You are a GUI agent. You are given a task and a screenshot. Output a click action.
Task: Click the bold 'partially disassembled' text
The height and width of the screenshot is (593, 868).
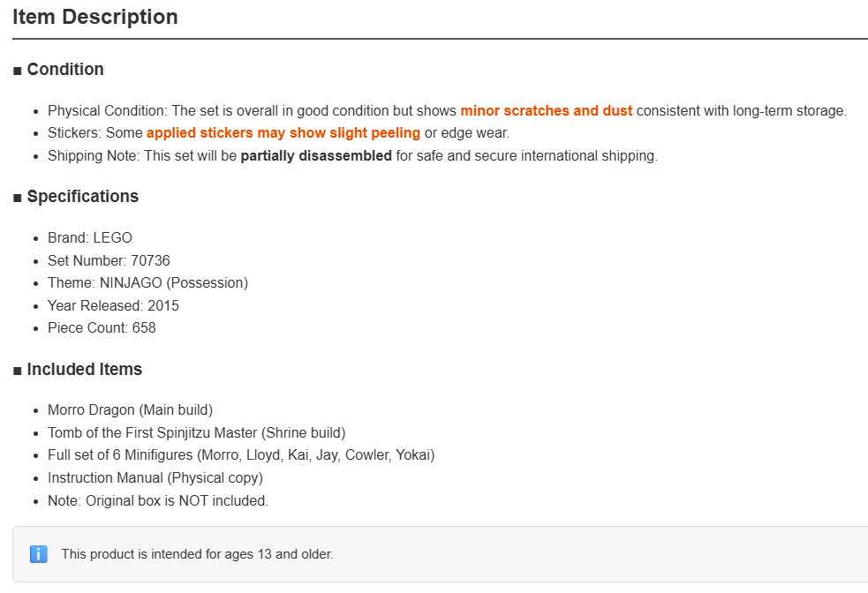coord(316,155)
